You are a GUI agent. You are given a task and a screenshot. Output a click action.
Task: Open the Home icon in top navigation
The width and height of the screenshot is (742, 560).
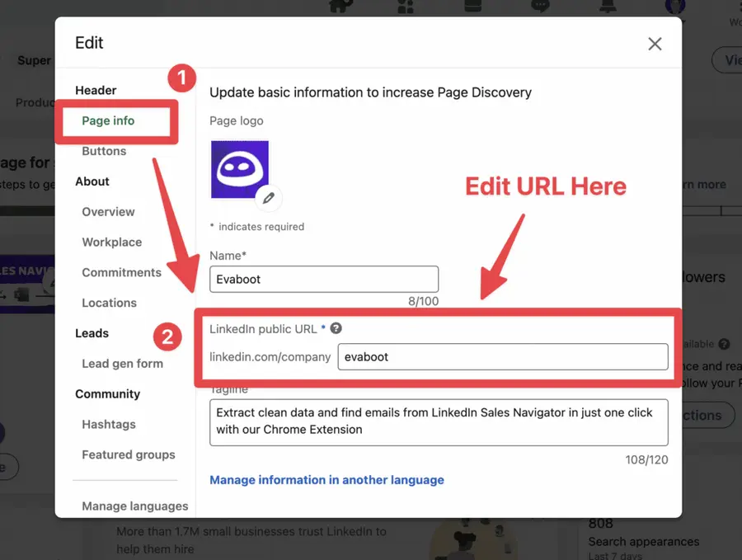[340, 6]
